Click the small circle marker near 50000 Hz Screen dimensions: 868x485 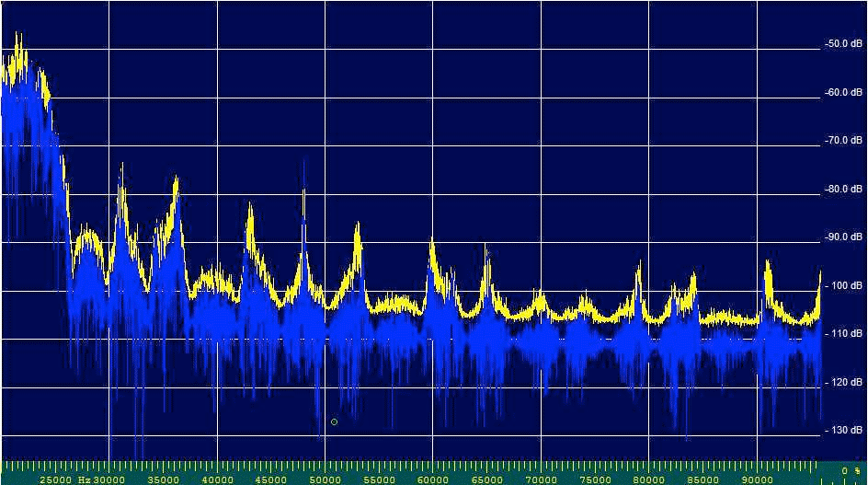pyautogui.click(x=335, y=421)
